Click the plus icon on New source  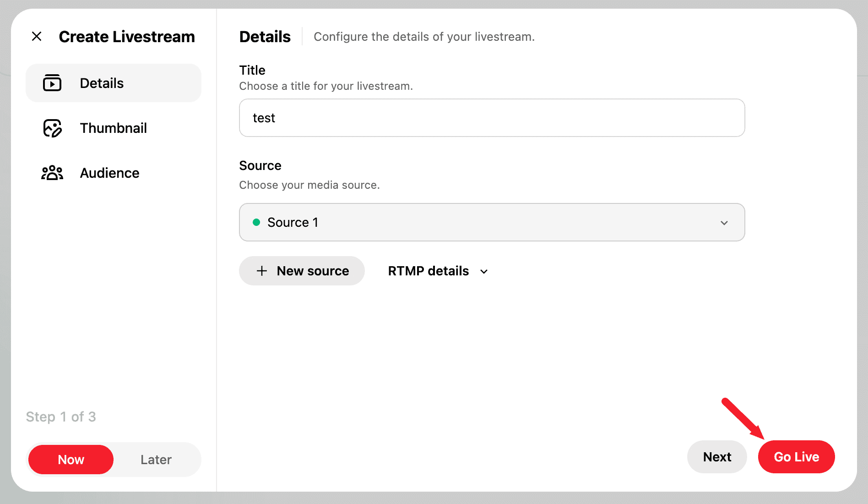pos(262,271)
